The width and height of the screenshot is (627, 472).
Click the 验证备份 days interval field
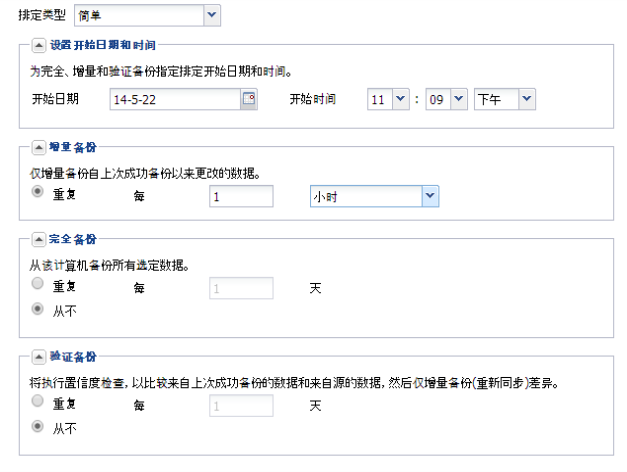[x=241, y=405]
